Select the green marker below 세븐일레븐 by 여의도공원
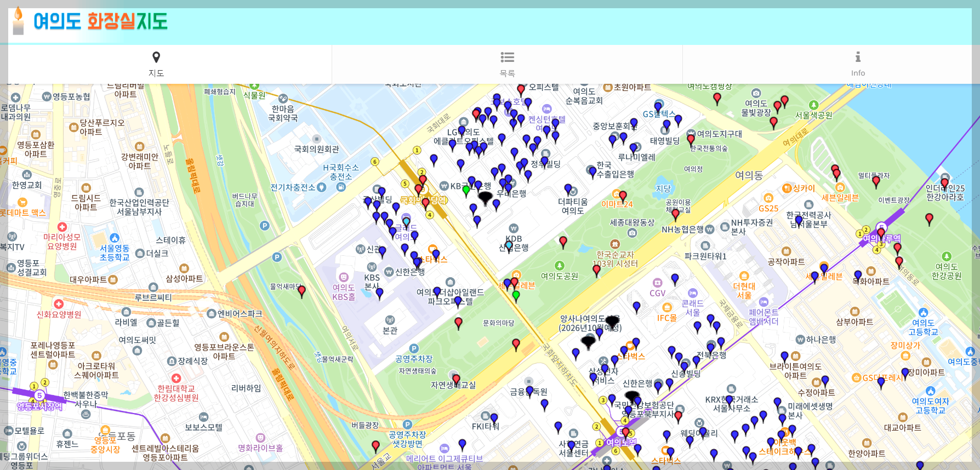This screenshot has width=980, height=470. [516, 296]
